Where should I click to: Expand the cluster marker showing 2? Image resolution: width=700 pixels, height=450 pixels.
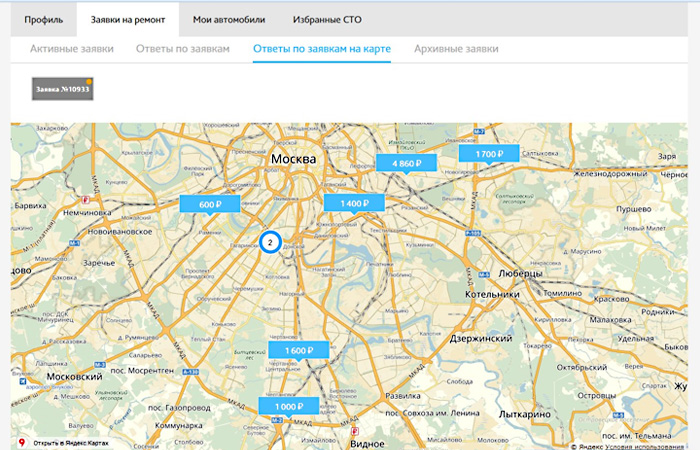270,241
